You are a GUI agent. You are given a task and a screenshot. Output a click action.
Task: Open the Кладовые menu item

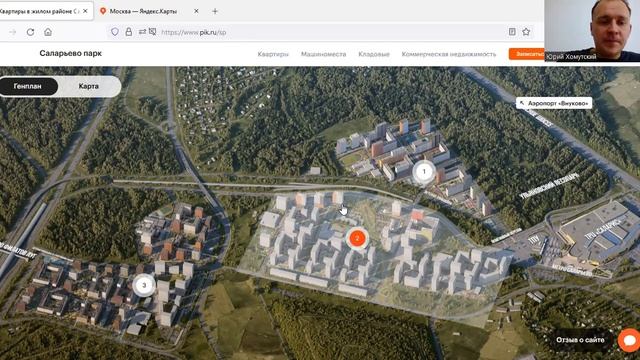pyautogui.click(x=374, y=54)
